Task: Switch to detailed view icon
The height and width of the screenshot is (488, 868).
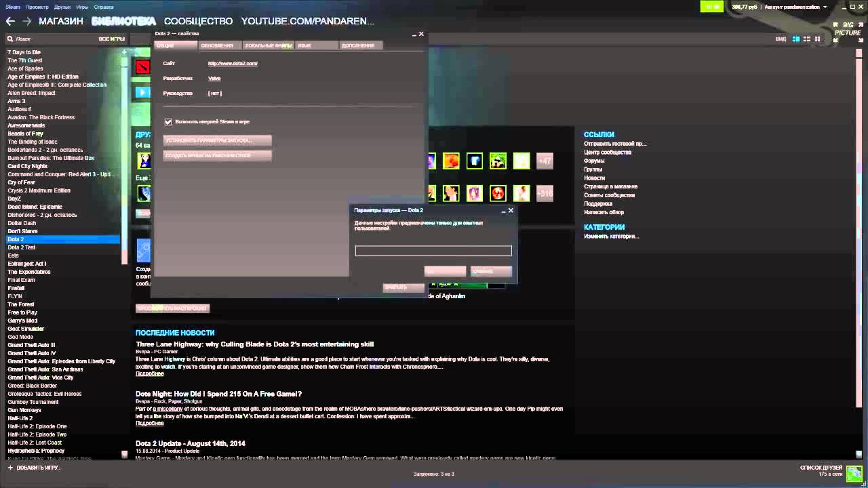Action: click(x=796, y=39)
